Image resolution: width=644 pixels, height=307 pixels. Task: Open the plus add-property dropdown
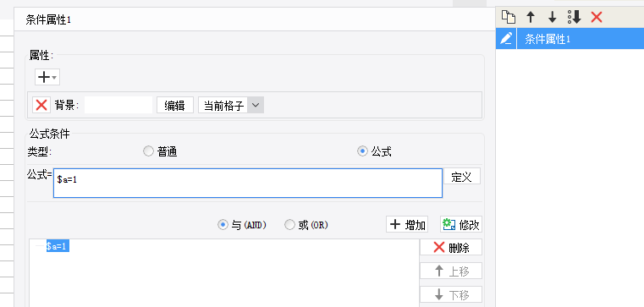pos(47,77)
